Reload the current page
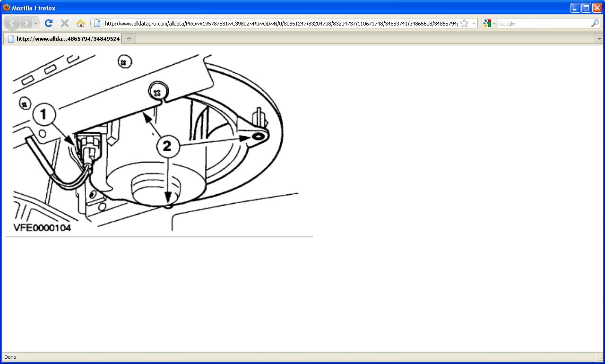The height and width of the screenshot is (364, 605). tap(49, 23)
